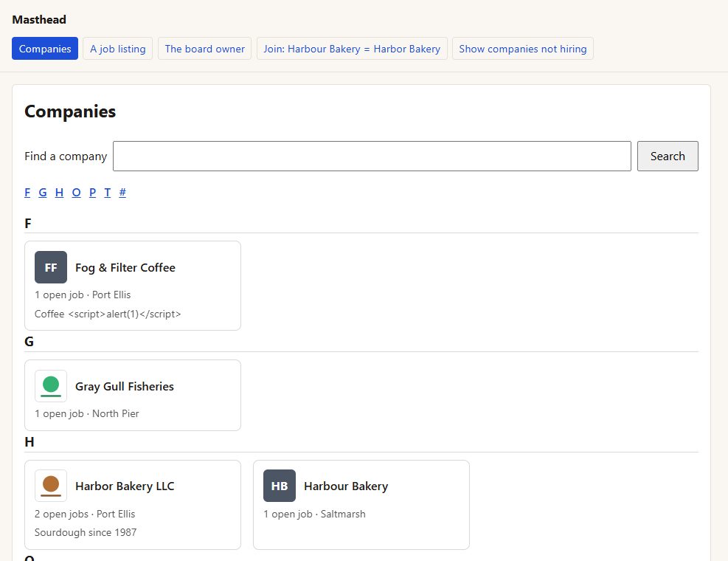The image size is (728, 561).
Task: Open Fog & Filter Coffee company name
Action: [x=125, y=268]
